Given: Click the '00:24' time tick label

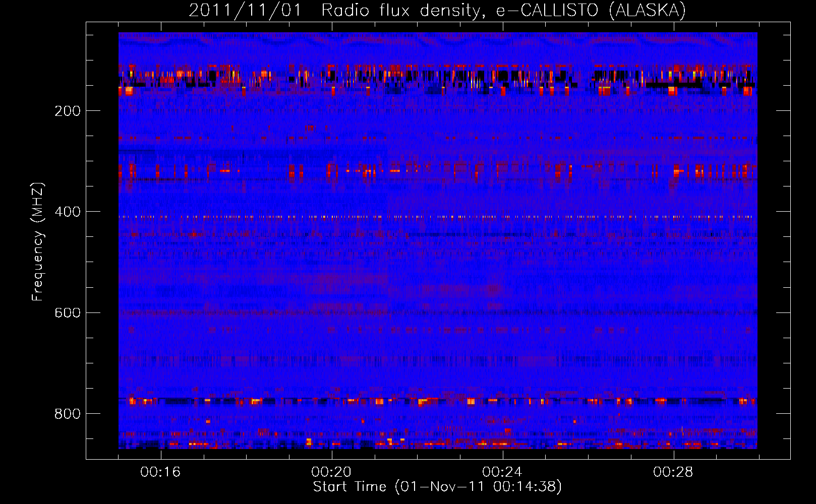Looking at the screenshot, I should click(502, 472).
